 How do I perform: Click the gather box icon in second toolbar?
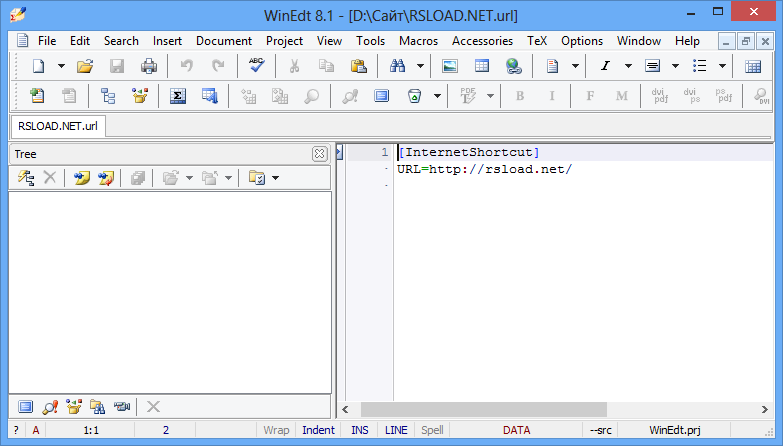(x=140, y=95)
